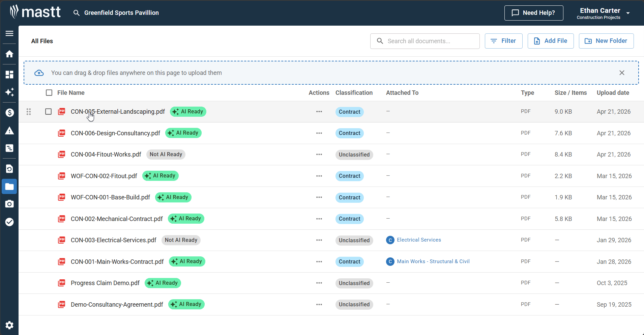Open actions menu for CON-004-Fitout-Works.pdf
The height and width of the screenshot is (335, 644).
coord(319,155)
